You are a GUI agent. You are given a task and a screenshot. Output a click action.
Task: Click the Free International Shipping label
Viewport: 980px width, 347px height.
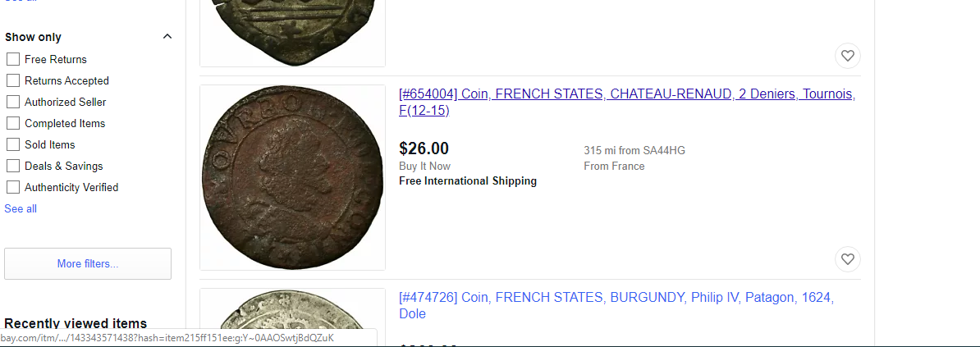point(468,180)
